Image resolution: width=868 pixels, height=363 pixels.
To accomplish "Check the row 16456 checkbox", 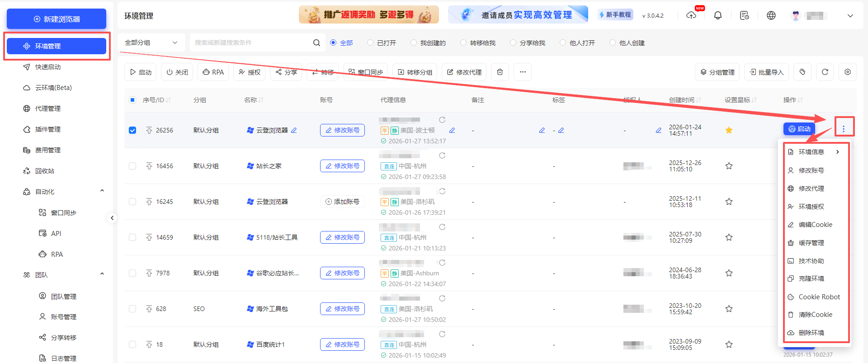I will [x=132, y=166].
